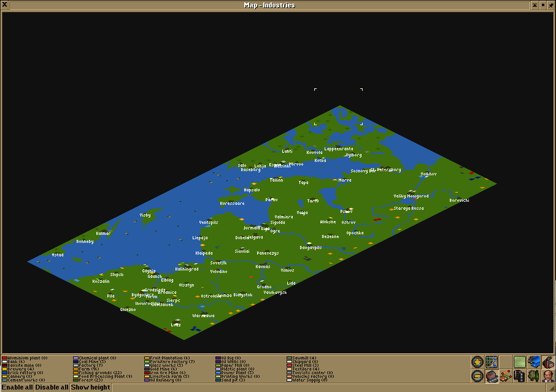Click the sticky pin icon in title bar
The height and width of the screenshot is (392, 556).
point(551,5)
